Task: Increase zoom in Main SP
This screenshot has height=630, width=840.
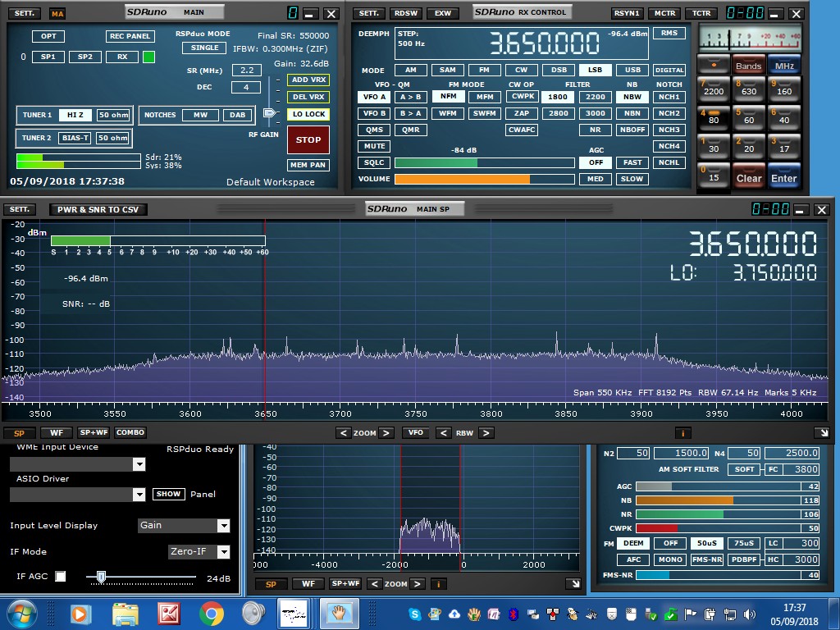Action: pyautogui.click(x=386, y=433)
